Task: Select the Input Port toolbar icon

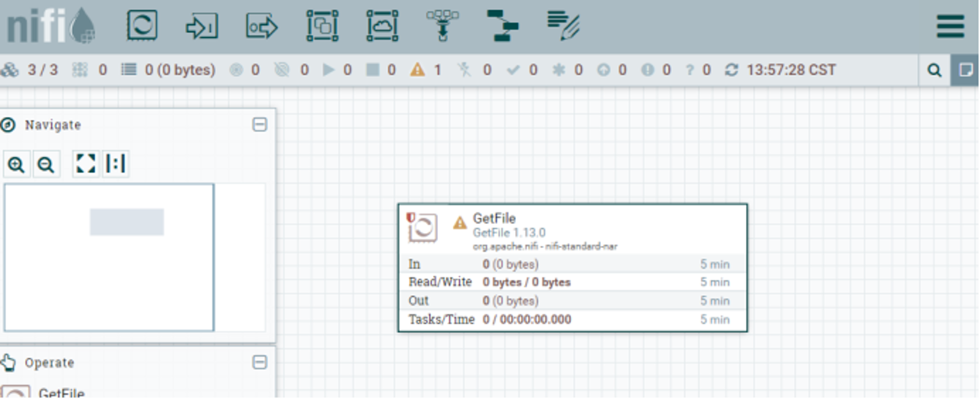Action: point(201,26)
